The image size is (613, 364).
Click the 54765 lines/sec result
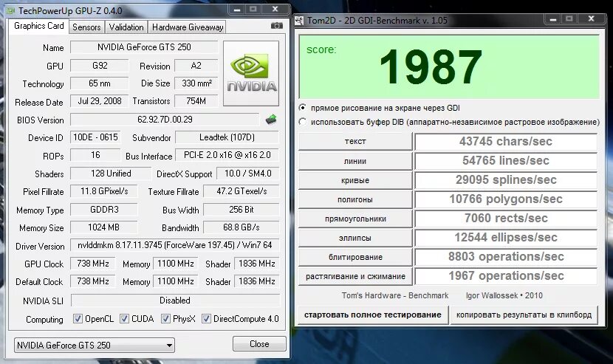pyautogui.click(x=506, y=161)
